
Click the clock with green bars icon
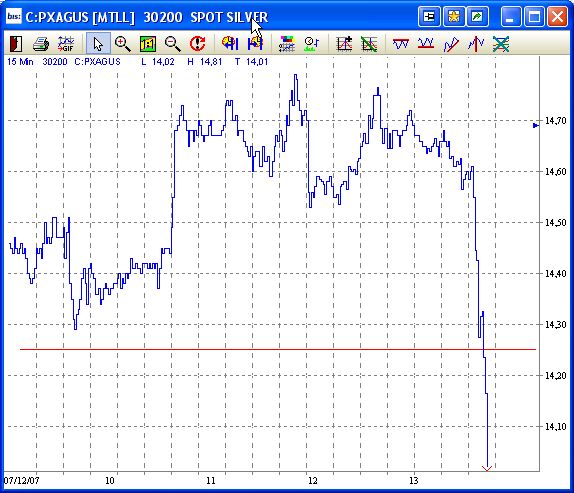pos(312,44)
